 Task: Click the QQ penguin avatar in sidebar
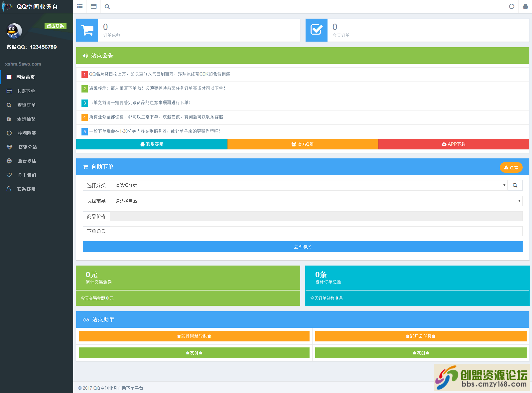(14, 31)
